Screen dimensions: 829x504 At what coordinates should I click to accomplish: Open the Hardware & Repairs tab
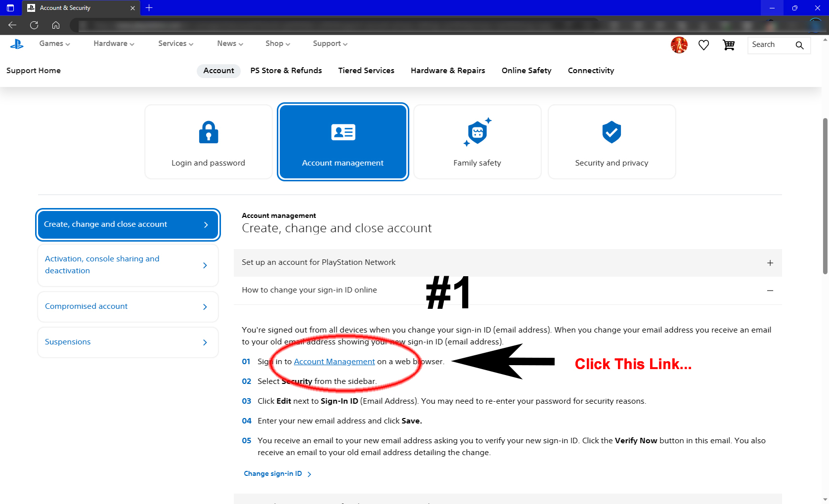coord(448,71)
